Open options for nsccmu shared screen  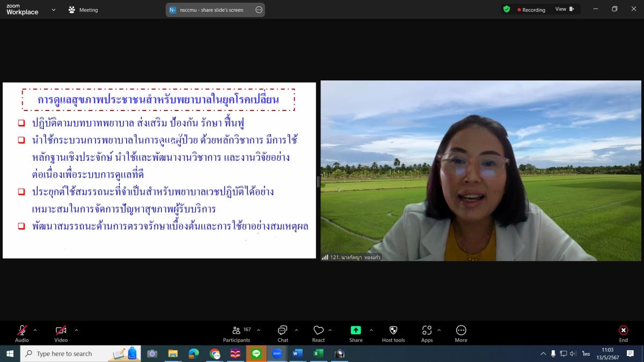[x=259, y=10]
